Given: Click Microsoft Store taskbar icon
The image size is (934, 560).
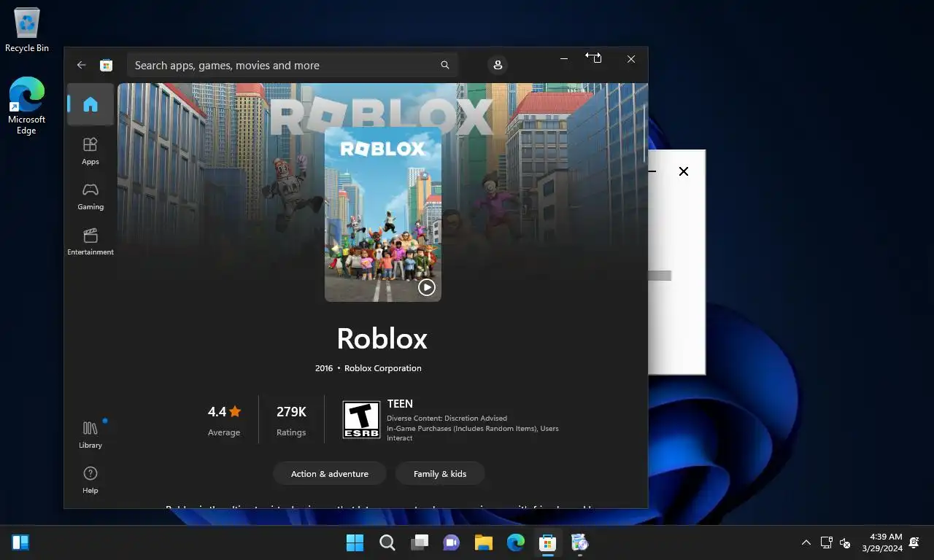Looking at the screenshot, I should 548,542.
